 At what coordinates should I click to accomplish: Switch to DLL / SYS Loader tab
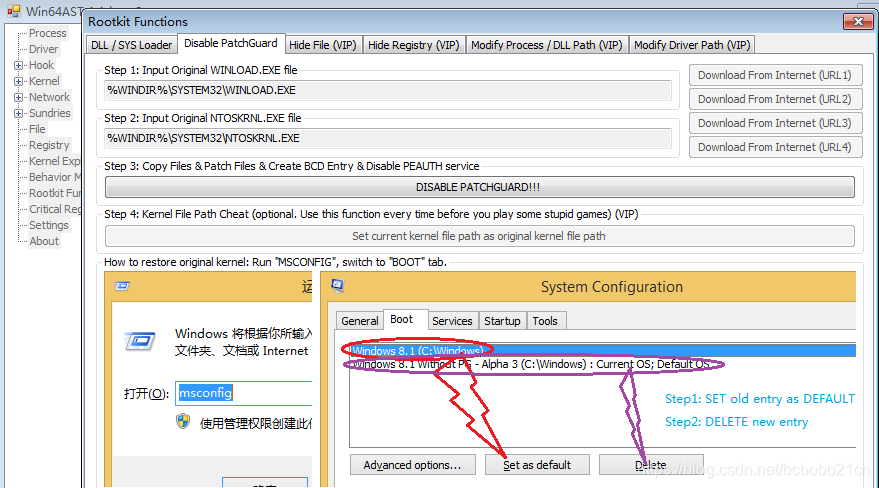(132, 45)
